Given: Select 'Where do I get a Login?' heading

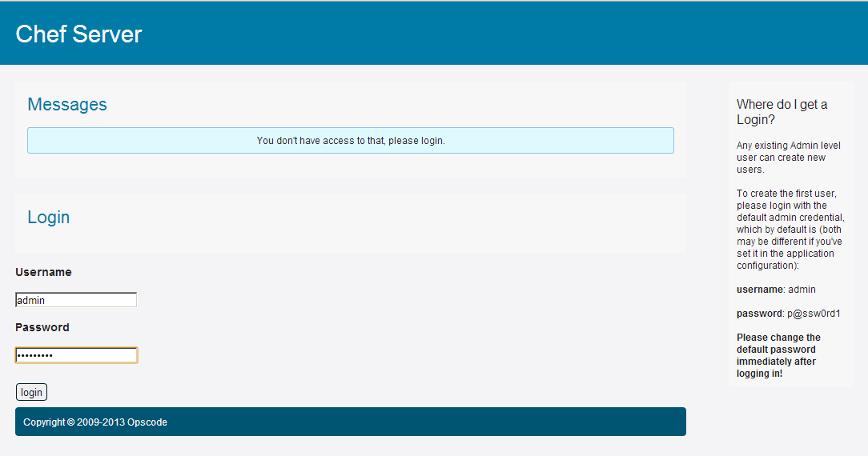Looking at the screenshot, I should pos(782,112).
